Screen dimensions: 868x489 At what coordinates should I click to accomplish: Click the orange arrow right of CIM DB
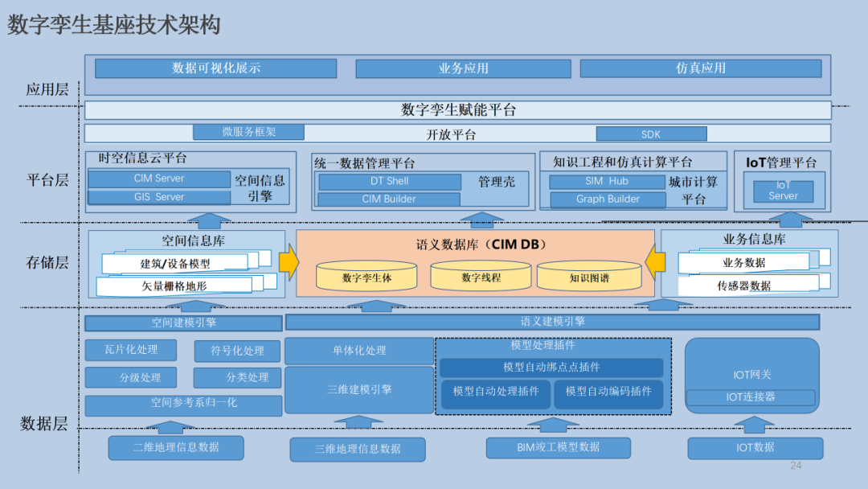[x=656, y=261]
